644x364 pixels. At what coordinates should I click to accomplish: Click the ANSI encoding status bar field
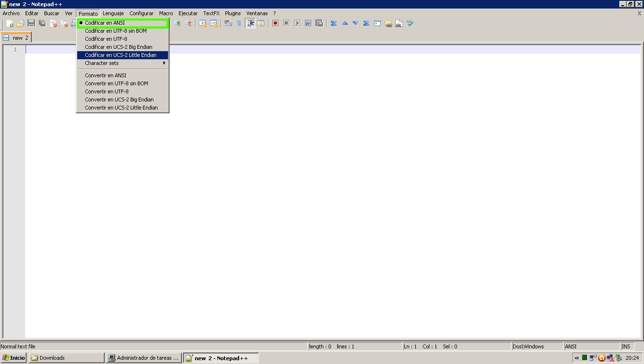(592, 346)
